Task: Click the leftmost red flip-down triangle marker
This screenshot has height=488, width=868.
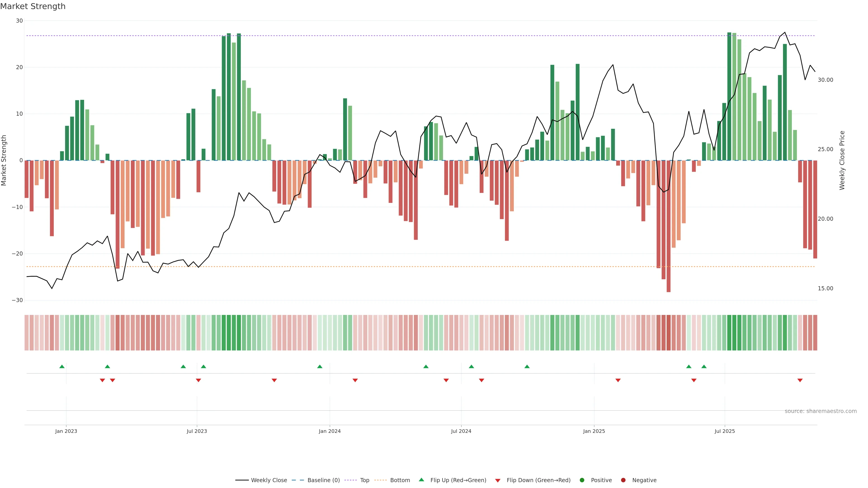Action: point(102,380)
